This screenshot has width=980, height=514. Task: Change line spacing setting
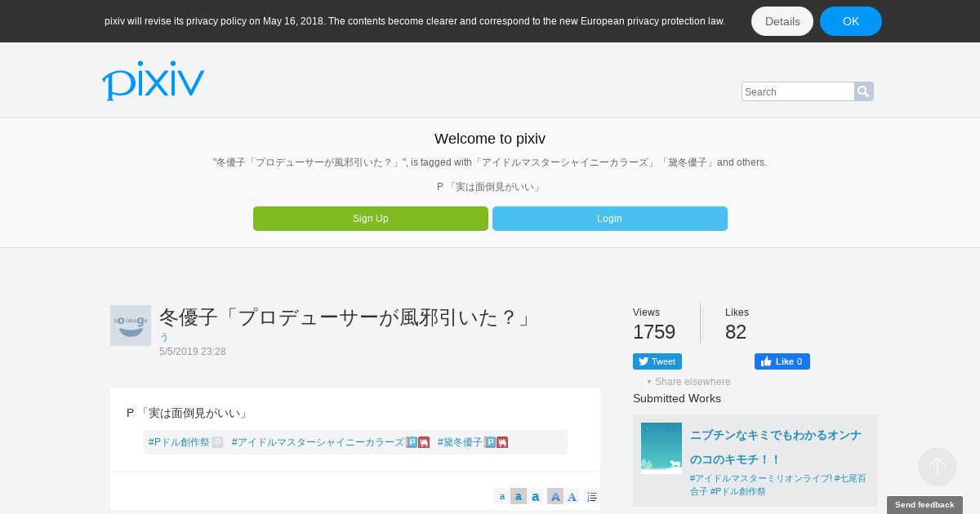point(592,496)
